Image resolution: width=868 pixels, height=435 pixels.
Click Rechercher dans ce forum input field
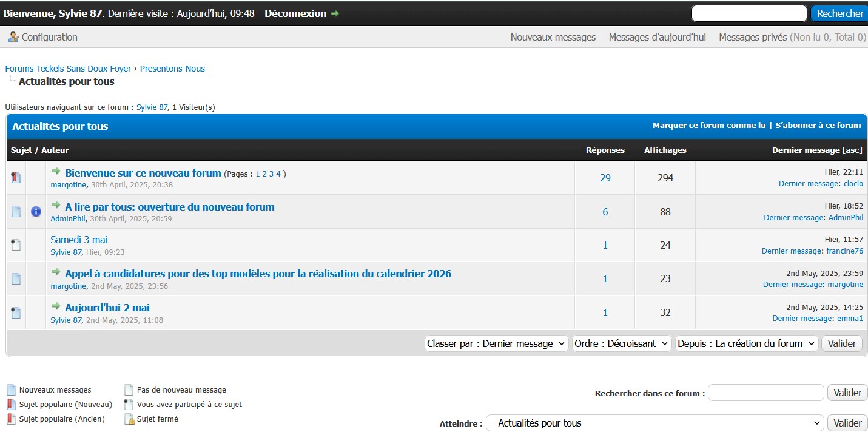pos(766,393)
